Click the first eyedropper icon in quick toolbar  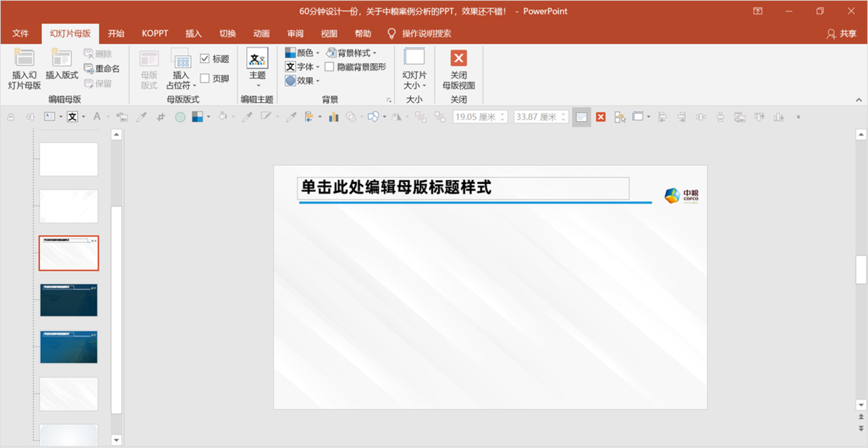pyautogui.click(x=141, y=117)
